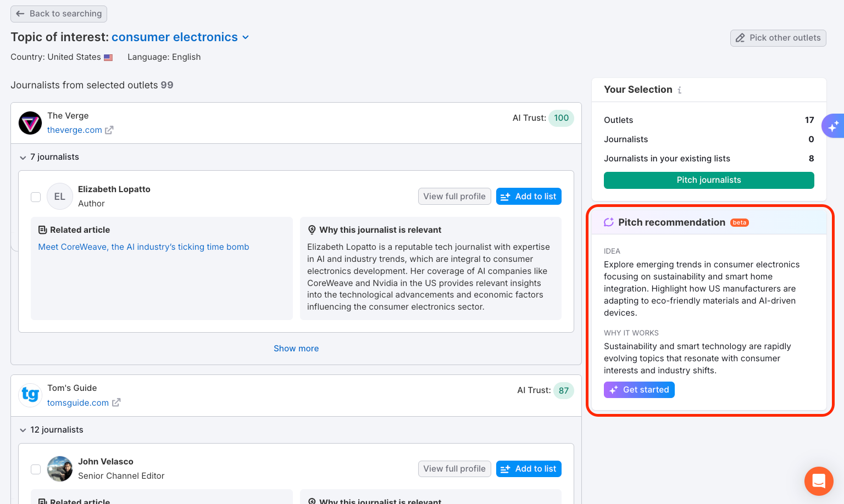Collapse The Verge 7 journalists section
The image size is (844, 504).
tap(23, 158)
